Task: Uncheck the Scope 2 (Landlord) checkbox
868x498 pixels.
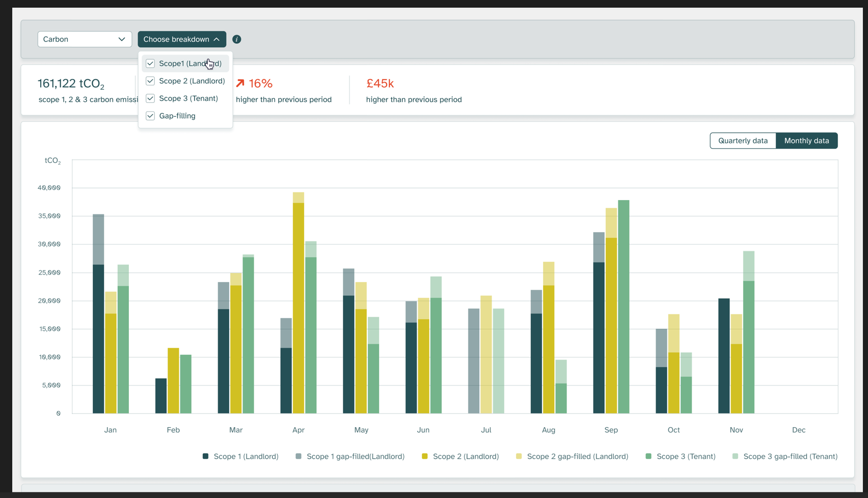Action: tap(150, 81)
